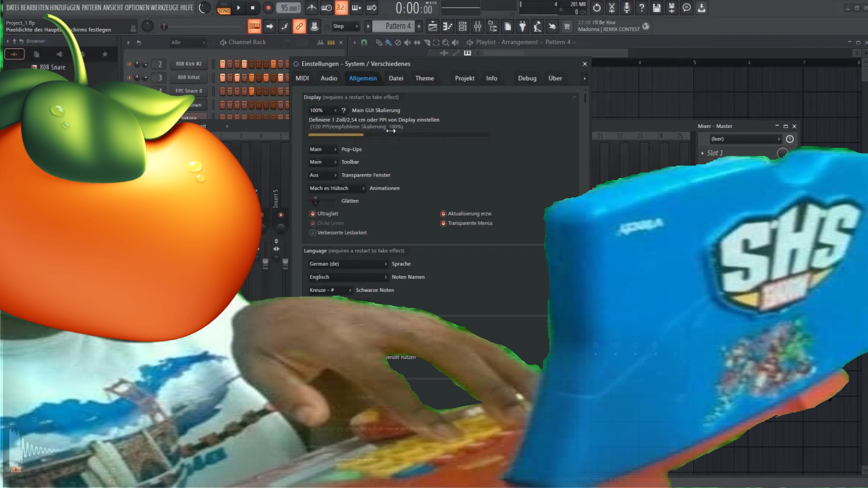Image resolution: width=868 pixels, height=488 pixels.
Task: Open the Piano roll view icon
Action: coord(448,27)
